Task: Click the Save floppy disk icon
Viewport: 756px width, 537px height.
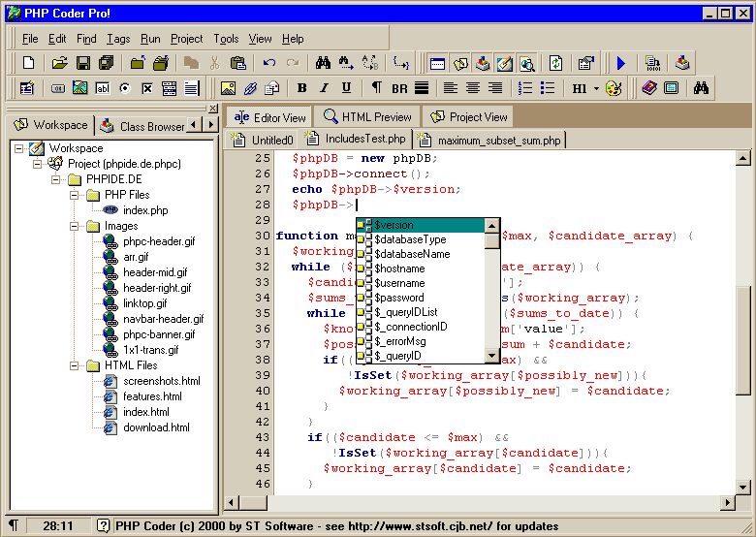Action: click(x=83, y=63)
